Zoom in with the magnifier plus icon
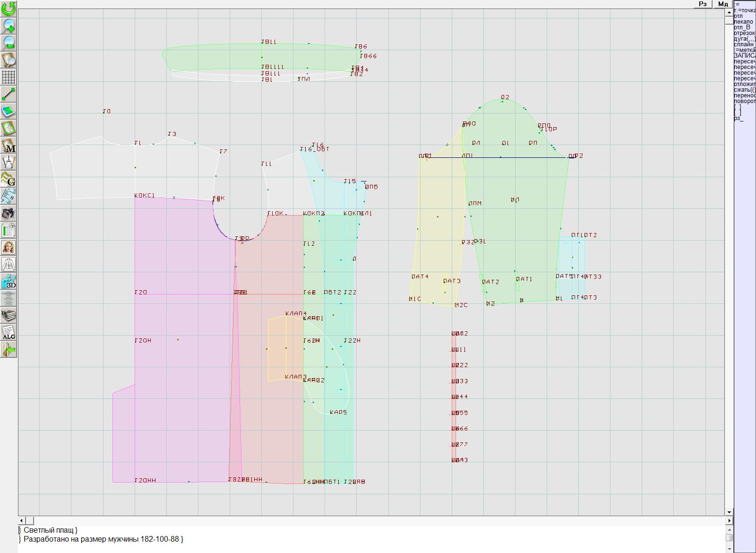 pos(9,26)
